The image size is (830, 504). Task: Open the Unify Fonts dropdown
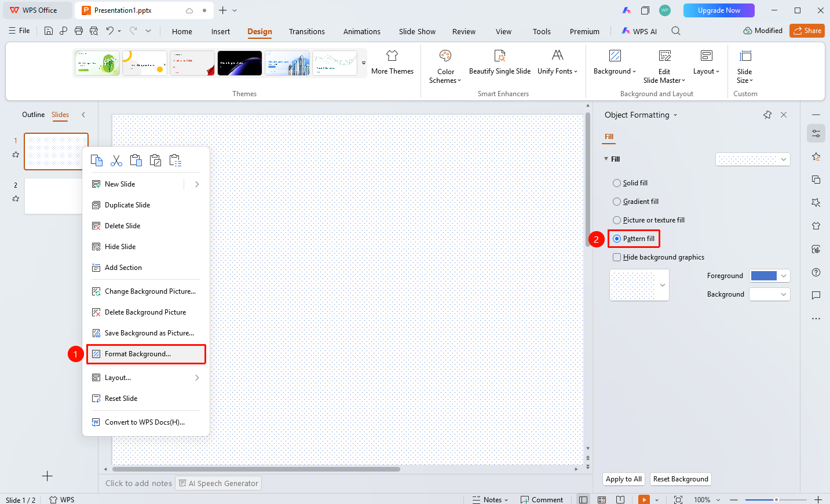(x=557, y=63)
